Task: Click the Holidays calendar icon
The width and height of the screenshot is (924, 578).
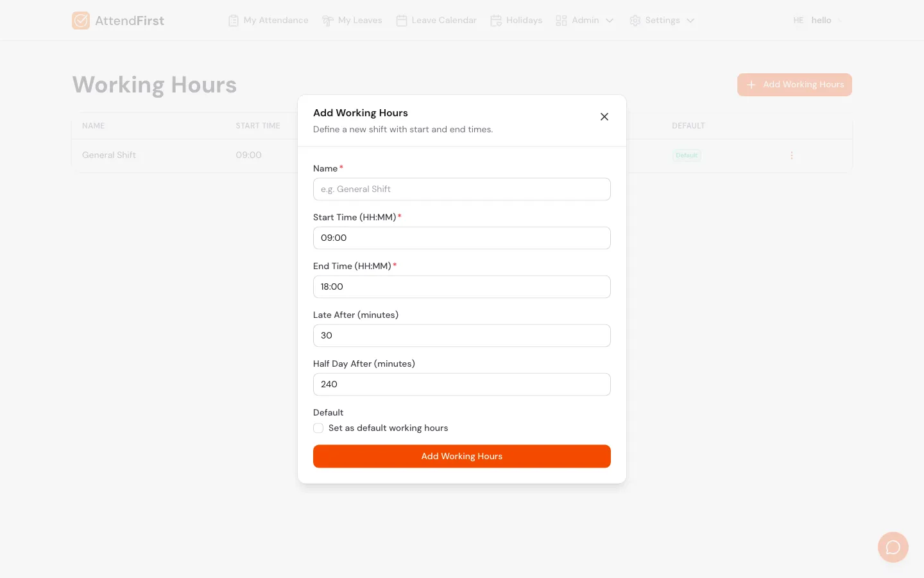Action: [x=496, y=20]
